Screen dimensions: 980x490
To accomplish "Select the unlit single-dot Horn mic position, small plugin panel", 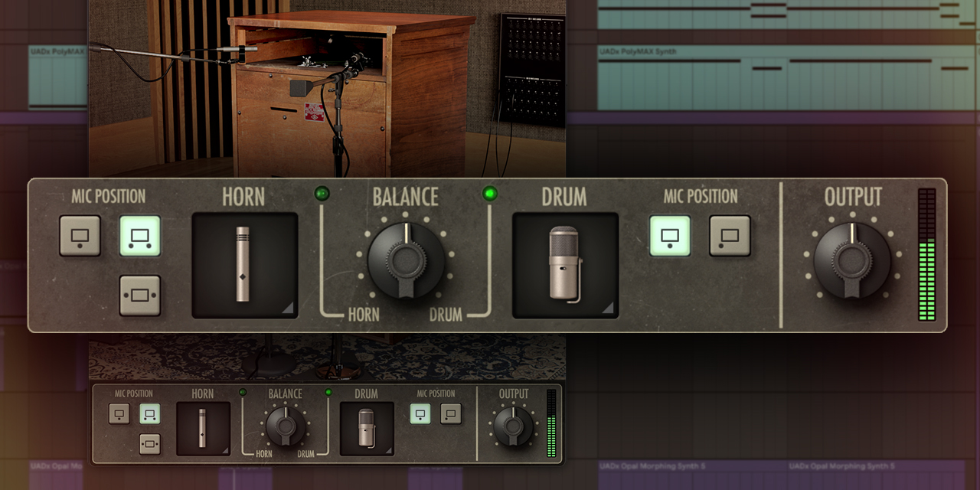I will [x=119, y=414].
